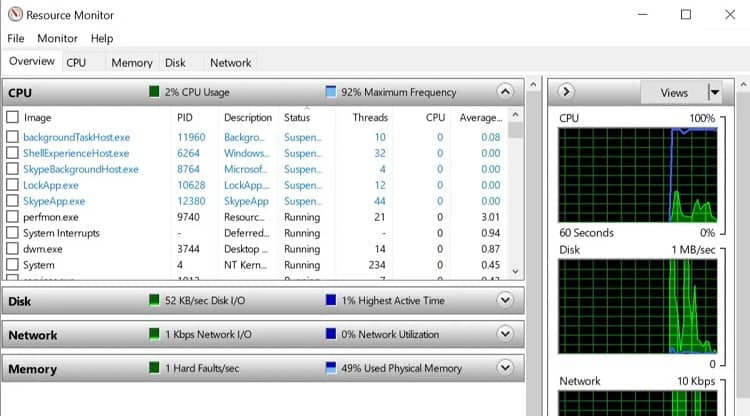Screen dimensions: 750x416
Task: Click the Views button
Action: [x=674, y=92]
